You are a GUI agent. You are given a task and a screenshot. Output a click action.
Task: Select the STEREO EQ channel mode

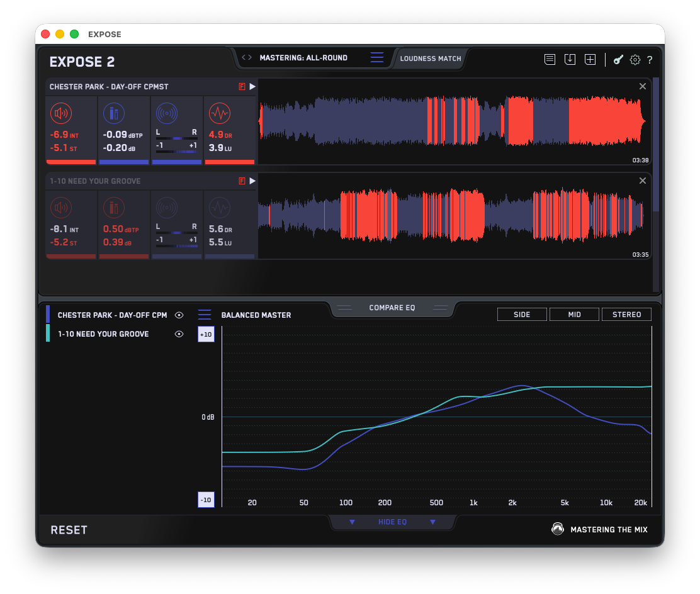[x=626, y=315]
